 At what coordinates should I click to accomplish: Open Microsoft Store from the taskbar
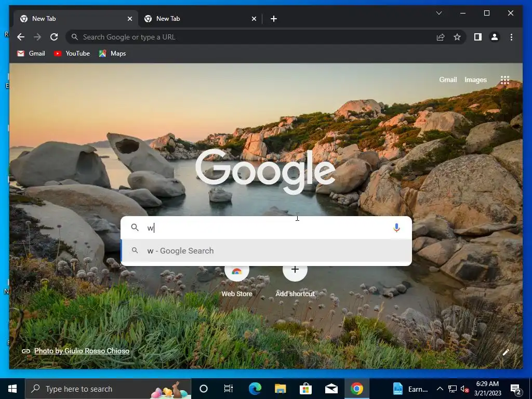pos(305,389)
